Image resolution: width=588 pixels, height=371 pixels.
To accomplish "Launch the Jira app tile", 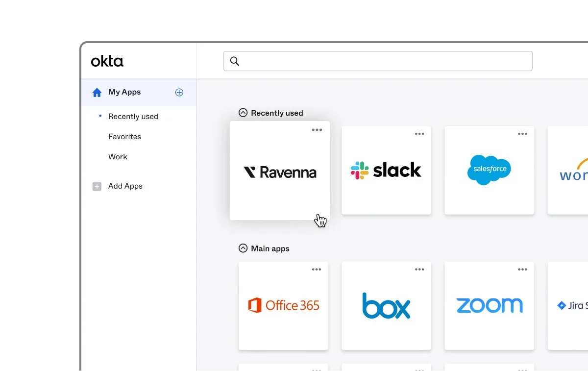I will point(568,306).
